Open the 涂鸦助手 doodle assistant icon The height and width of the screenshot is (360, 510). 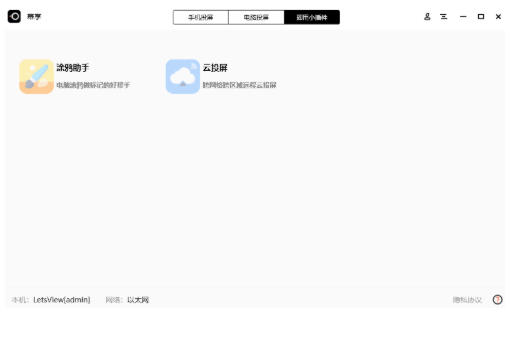(x=36, y=76)
